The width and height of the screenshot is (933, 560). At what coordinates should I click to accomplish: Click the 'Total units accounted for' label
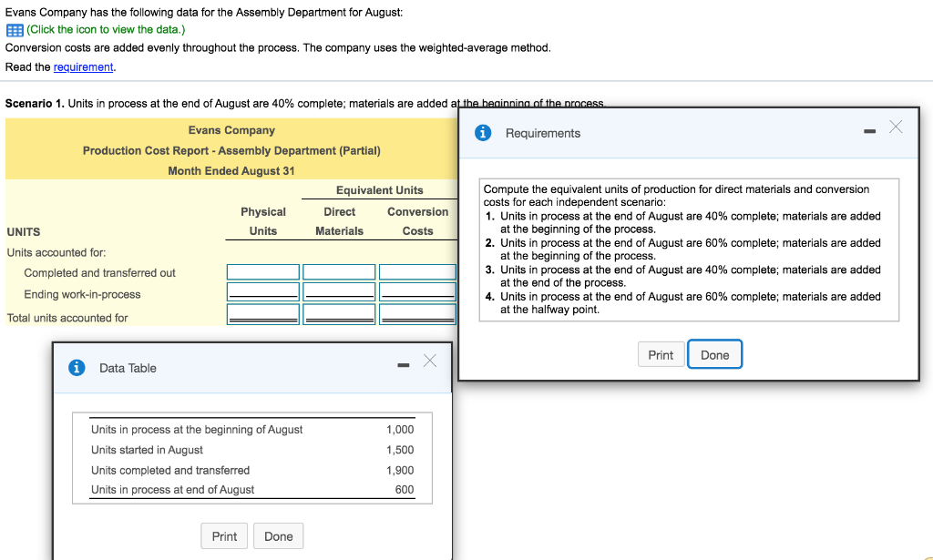(x=67, y=318)
